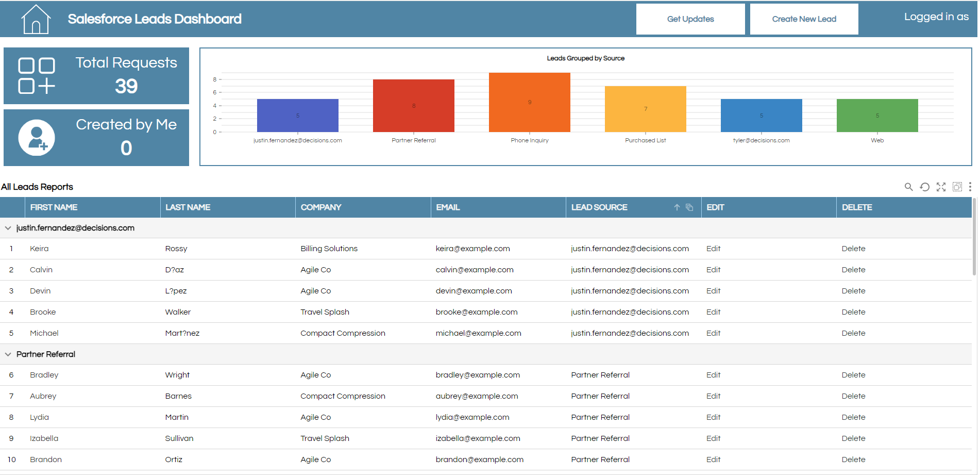
Task: Click the blue tyler@decisions.com chart bar
Action: pos(762,116)
